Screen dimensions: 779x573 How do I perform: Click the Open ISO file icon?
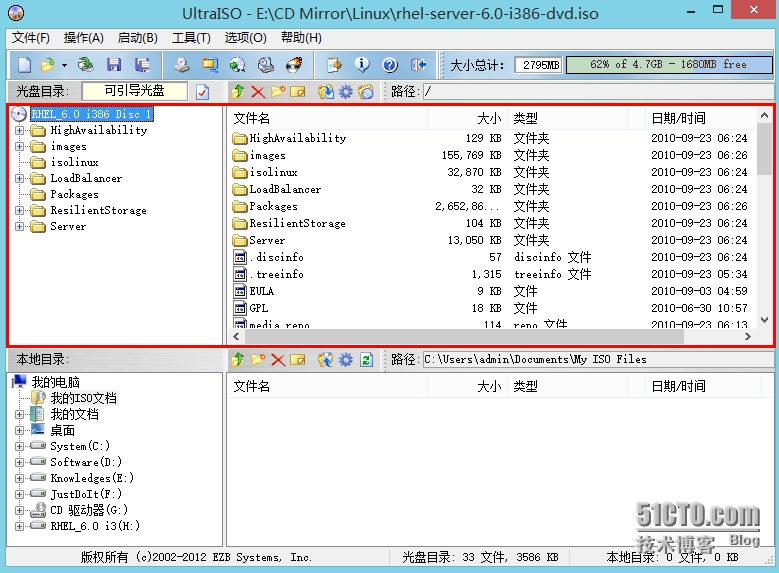point(48,65)
